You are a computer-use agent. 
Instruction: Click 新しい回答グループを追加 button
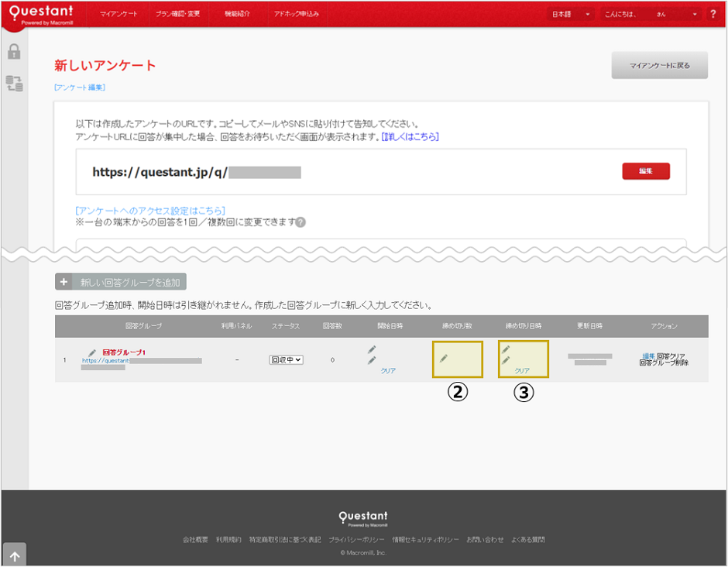tap(121, 282)
